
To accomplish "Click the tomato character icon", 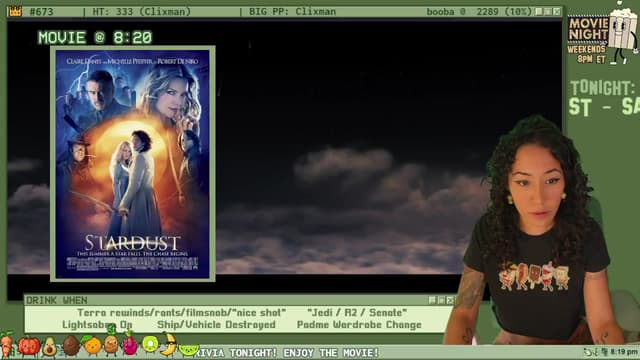I will pyautogui.click(x=29, y=346).
